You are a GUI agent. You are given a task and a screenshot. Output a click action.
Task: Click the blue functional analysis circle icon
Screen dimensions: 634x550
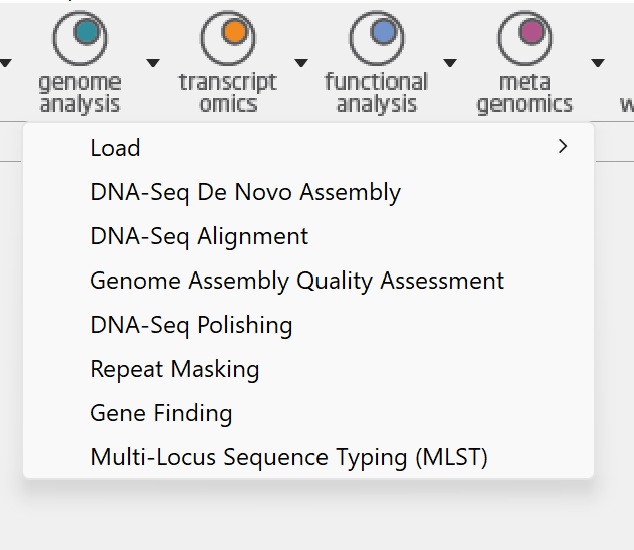point(377,37)
